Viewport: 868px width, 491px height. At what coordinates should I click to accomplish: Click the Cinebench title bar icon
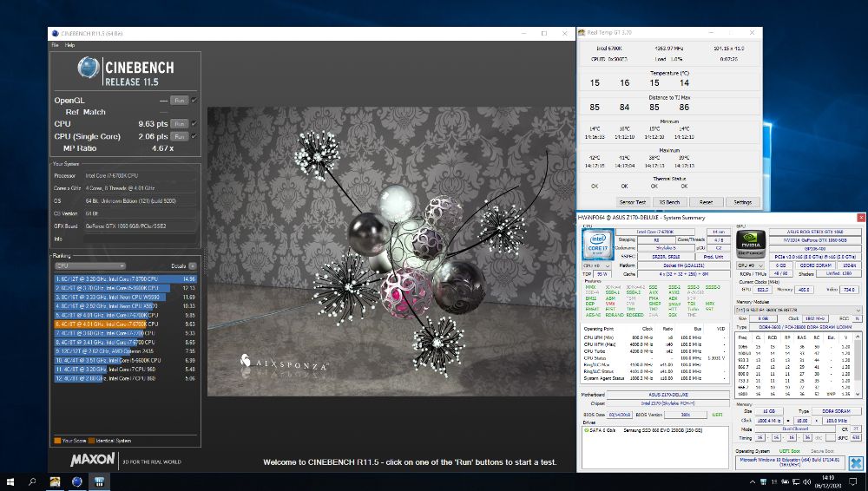point(55,33)
